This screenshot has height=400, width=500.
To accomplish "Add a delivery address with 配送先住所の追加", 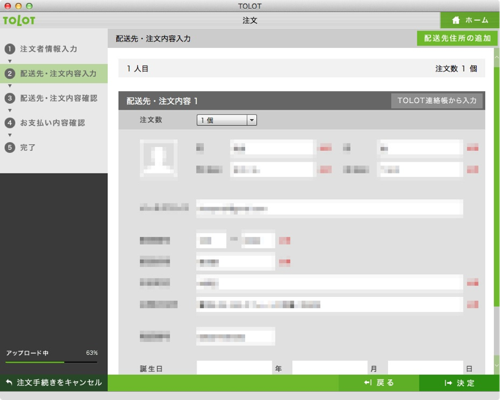I will pos(457,38).
